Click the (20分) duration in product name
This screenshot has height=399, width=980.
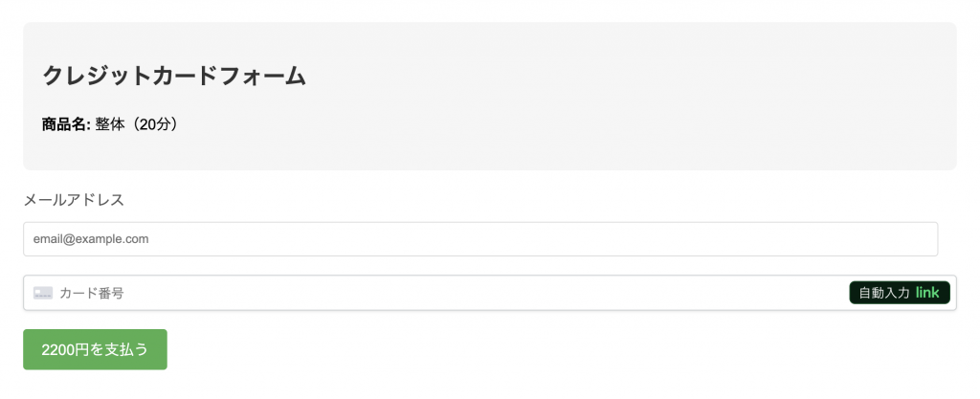[154, 125]
